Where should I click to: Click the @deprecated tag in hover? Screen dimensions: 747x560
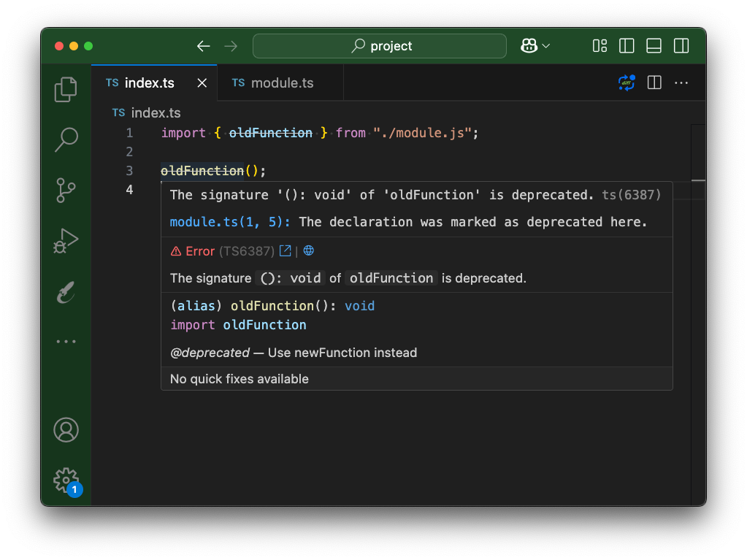click(210, 353)
